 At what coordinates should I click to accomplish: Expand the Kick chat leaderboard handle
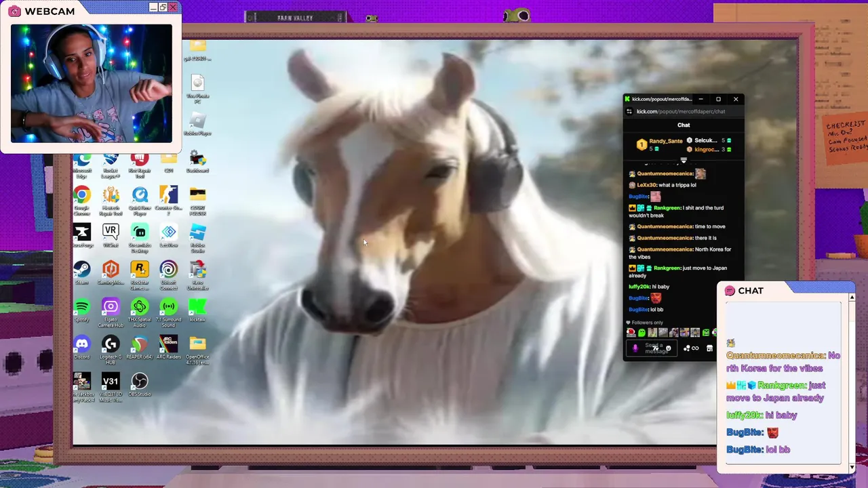click(x=684, y=161)
